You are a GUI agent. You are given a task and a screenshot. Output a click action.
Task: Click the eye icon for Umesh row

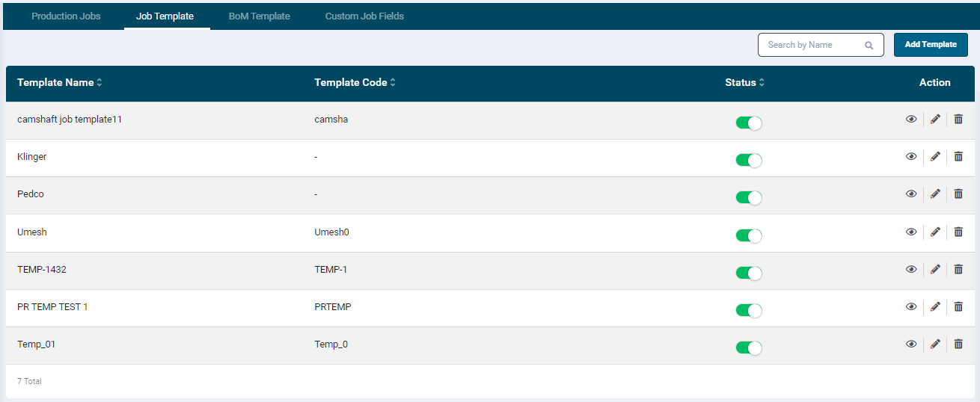(911, 232)
